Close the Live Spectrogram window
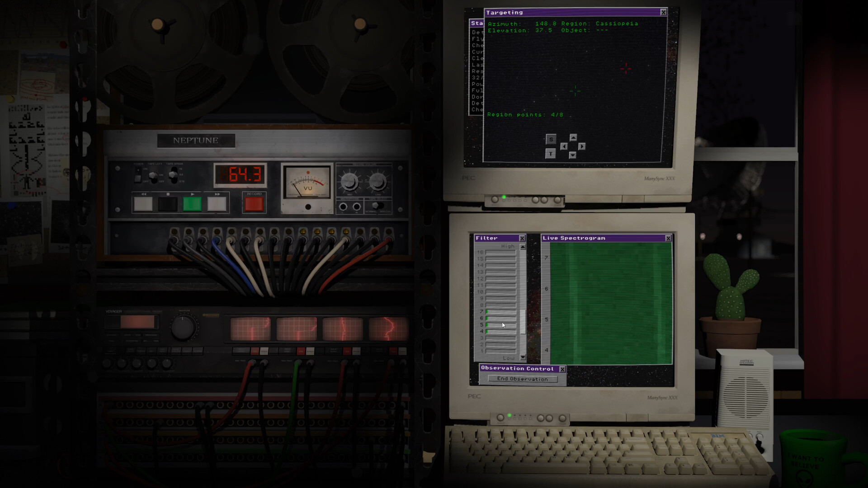This screenshot has width=868, height=488. [668, 238]
